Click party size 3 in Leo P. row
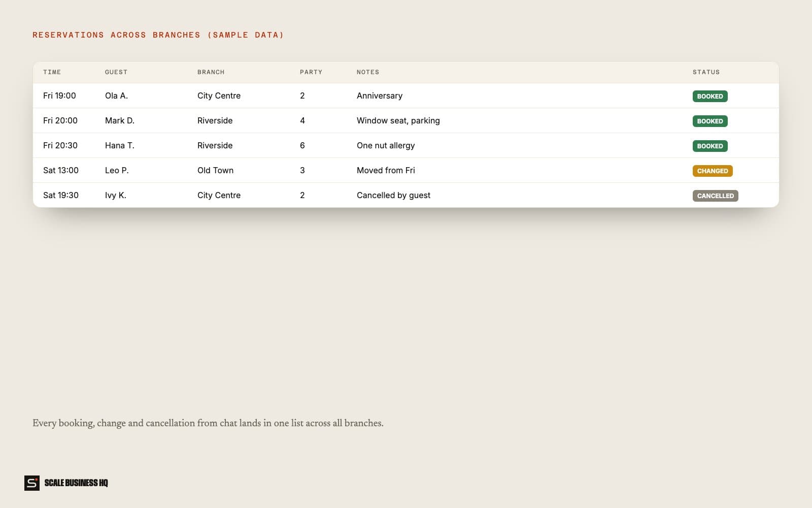 pyautogui.click(x=302, y=170)
